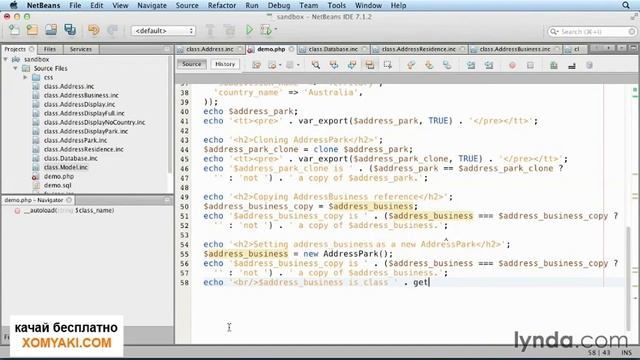This screenshot has height=360, width=640.
Task: Click the Redo toolbar icon
Action: (112, 30)
